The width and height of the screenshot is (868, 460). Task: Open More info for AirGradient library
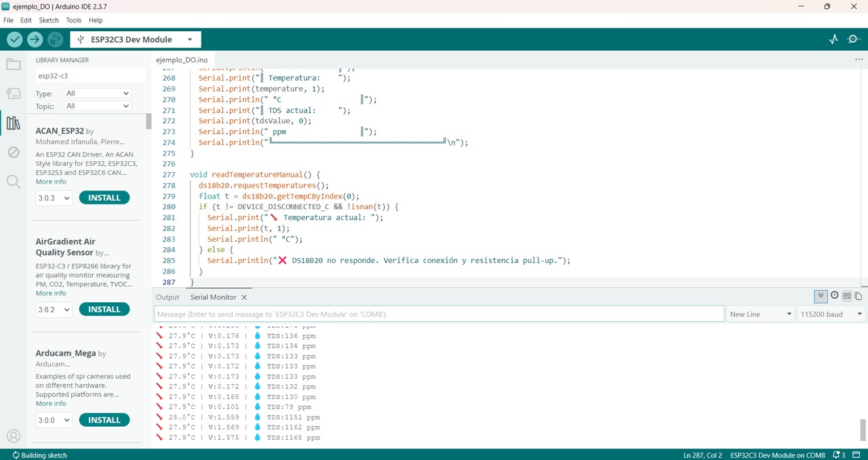tap(51, 293)
